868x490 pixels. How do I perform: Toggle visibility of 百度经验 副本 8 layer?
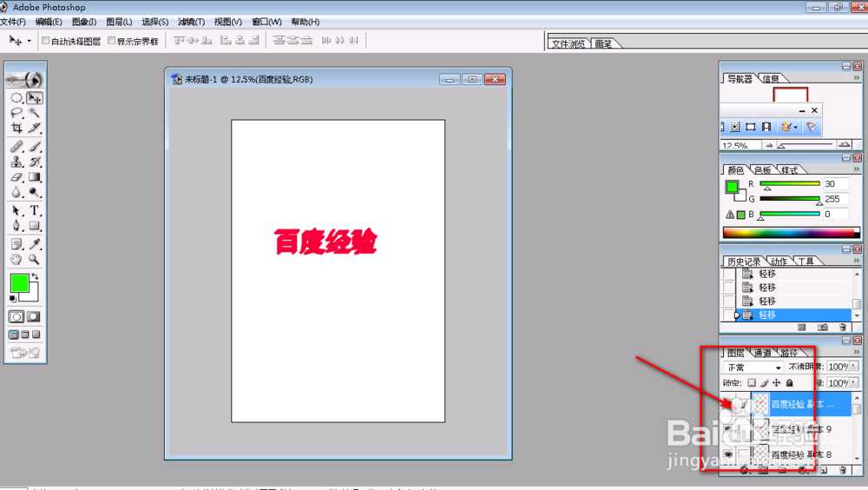[728, 454]
